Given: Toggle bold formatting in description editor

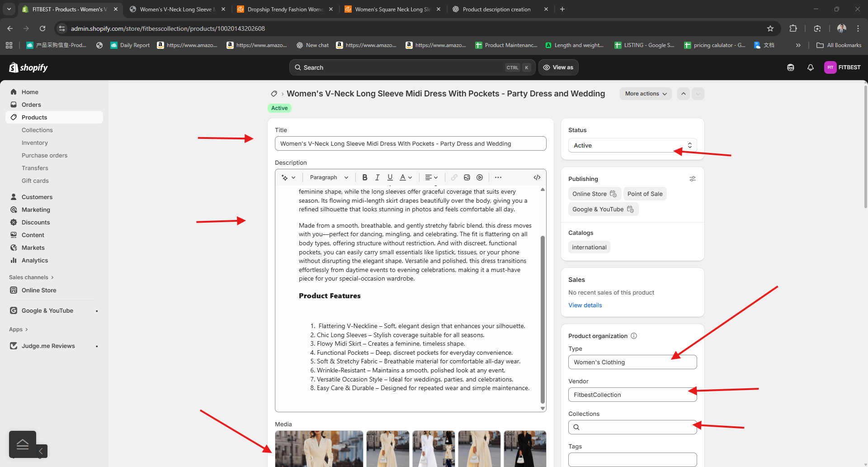Looking at the screenshot, I should (365, 177).
